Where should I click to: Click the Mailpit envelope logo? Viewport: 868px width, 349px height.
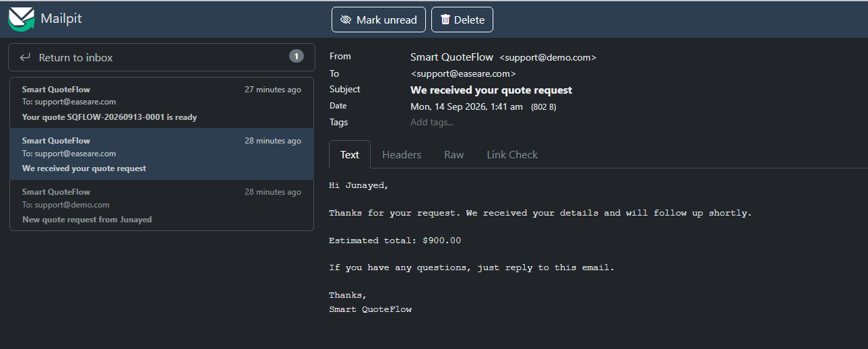[21, 19]
